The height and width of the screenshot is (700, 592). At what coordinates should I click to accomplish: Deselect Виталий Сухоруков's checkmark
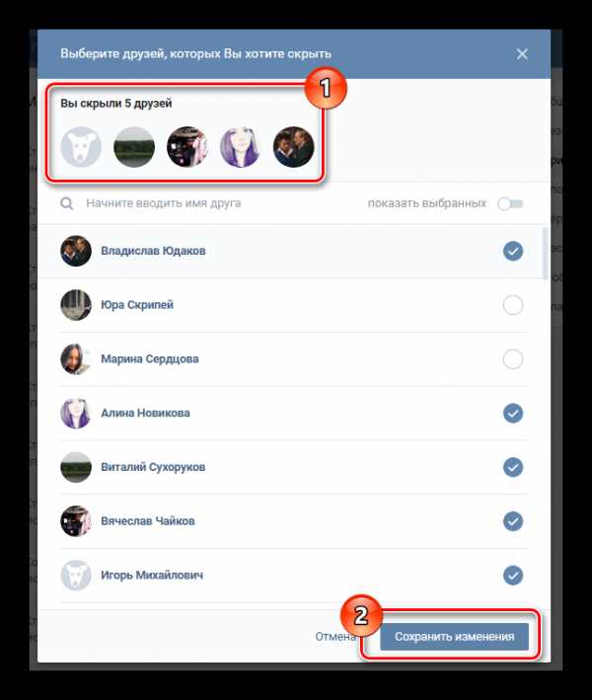(513, 467)
